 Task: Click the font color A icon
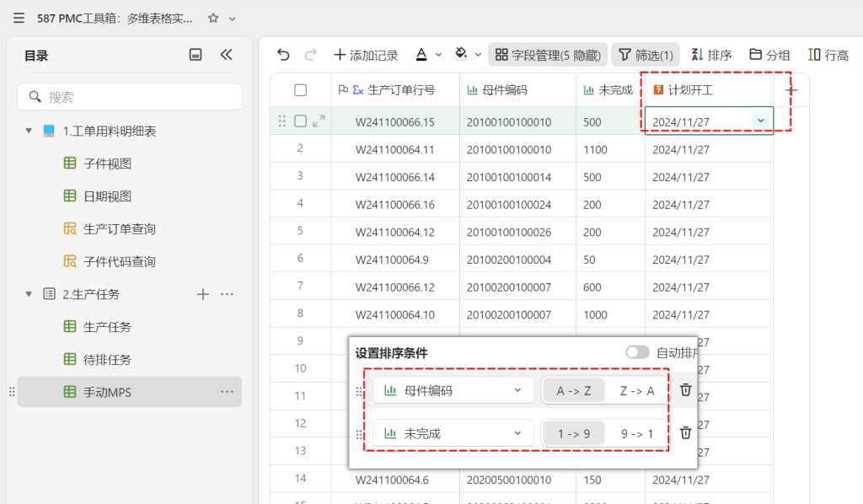click(x=421, y=54)
